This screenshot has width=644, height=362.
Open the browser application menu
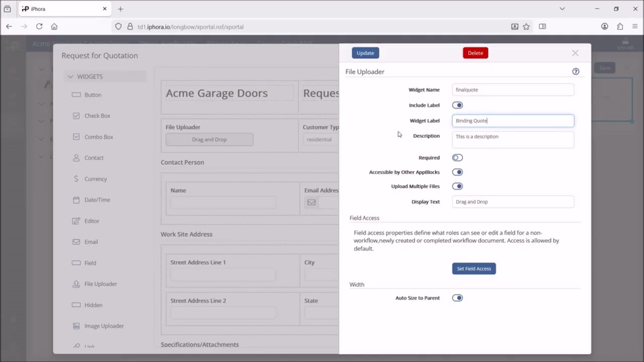pyautogui.click(x=635, y=27)
